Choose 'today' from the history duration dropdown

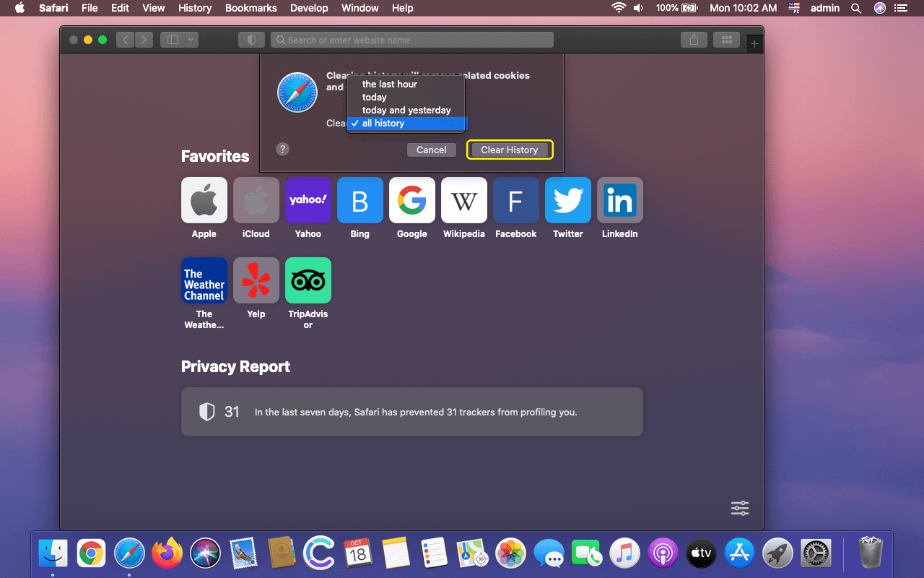coord(375,97)
